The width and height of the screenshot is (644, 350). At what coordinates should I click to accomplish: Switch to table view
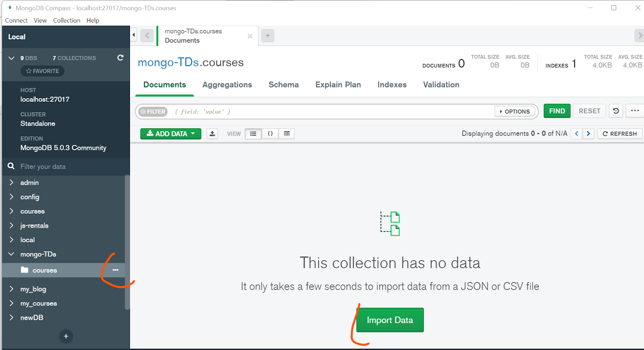287,134
